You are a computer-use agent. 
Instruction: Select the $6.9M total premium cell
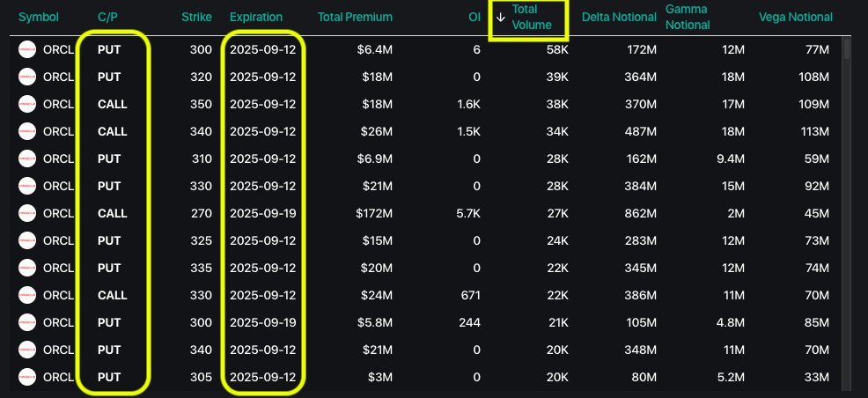click(375, 158)
